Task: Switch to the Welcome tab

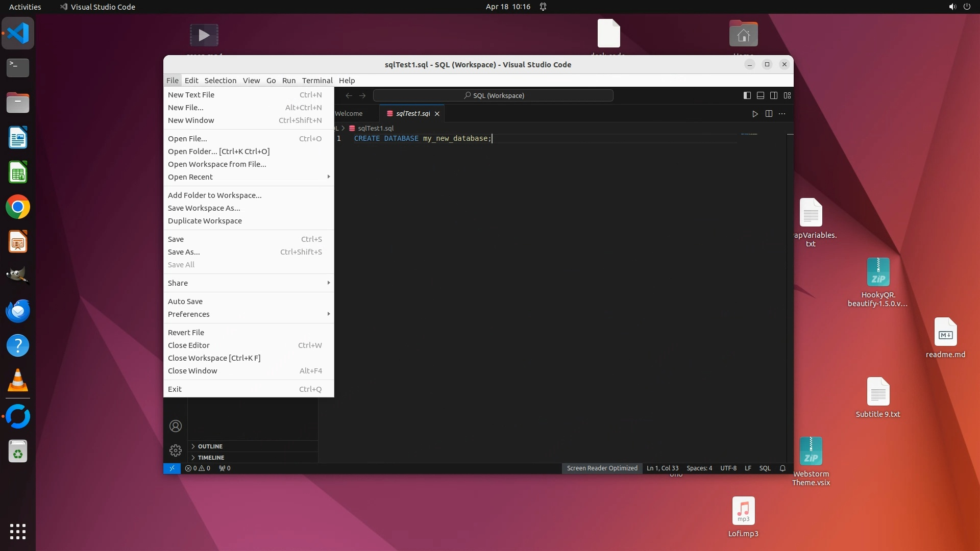Action: [349, 114]
